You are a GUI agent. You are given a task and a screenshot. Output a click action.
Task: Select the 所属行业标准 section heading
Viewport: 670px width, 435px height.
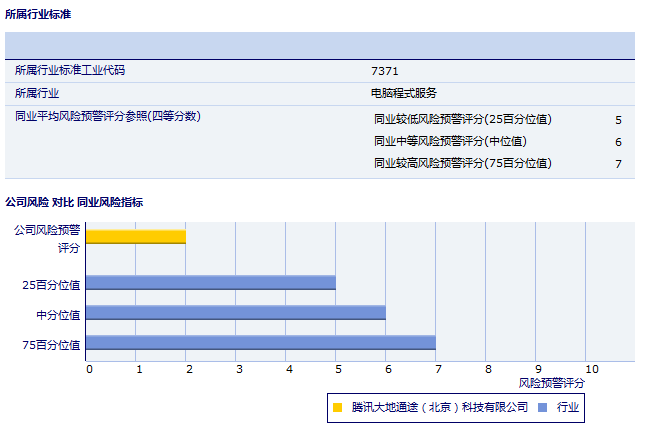(38, 15)
